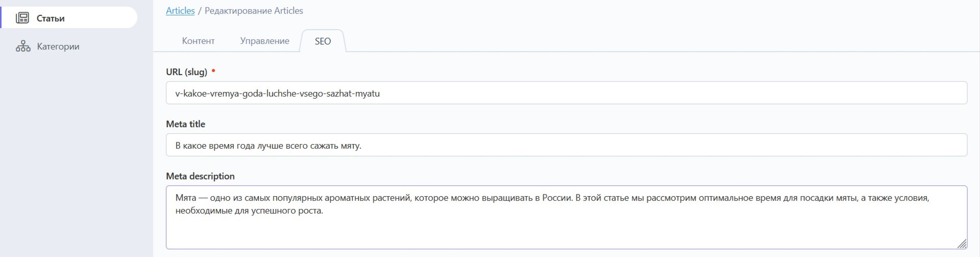
Task: Click the hierarchy icon beside Категории
Action: click(23, 46)
